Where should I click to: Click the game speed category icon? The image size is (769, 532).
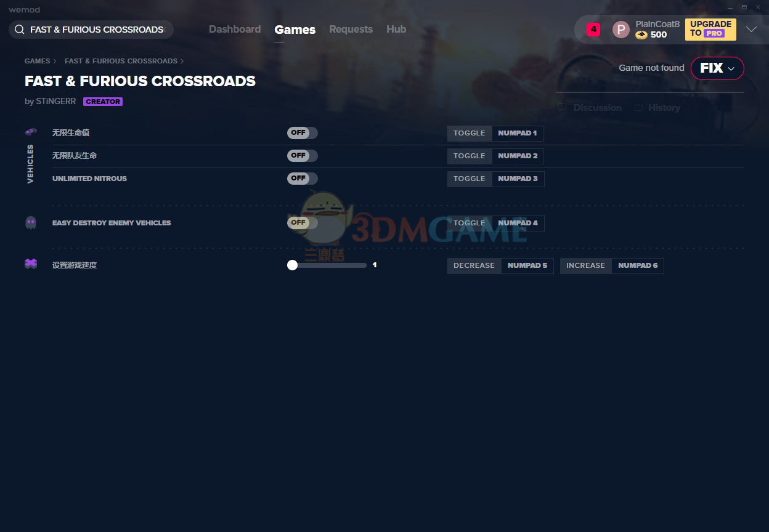(x=31, y=264)
